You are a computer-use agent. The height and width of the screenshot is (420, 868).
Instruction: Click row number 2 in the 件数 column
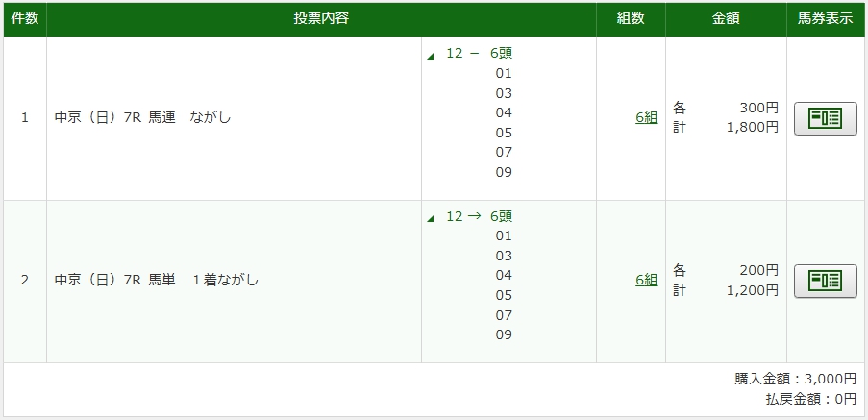point(24,281)
